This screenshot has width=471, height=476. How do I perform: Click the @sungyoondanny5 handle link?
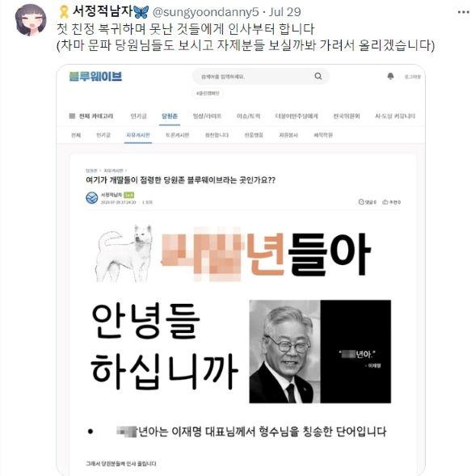[206, 12]
